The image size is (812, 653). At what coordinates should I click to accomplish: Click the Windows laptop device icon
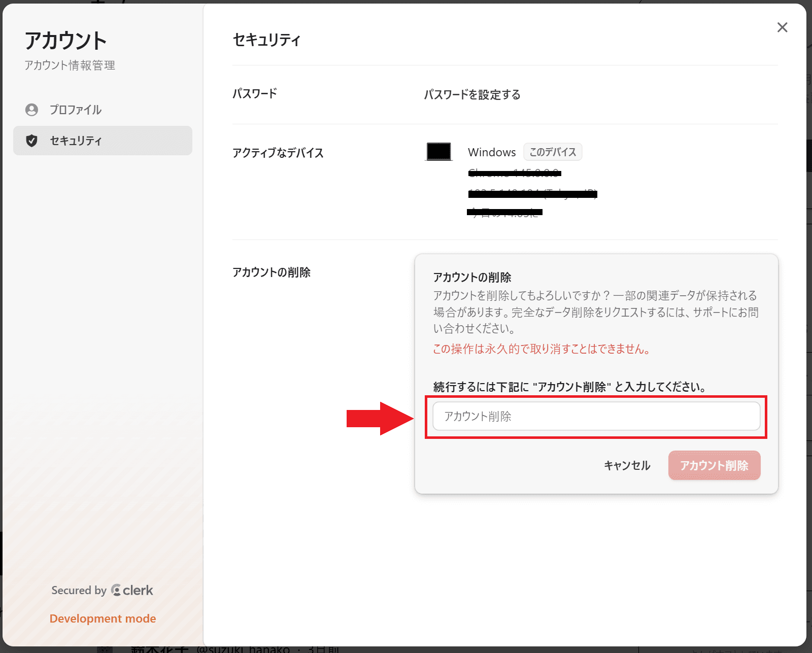pyautogui.click(x=439, y=151)
